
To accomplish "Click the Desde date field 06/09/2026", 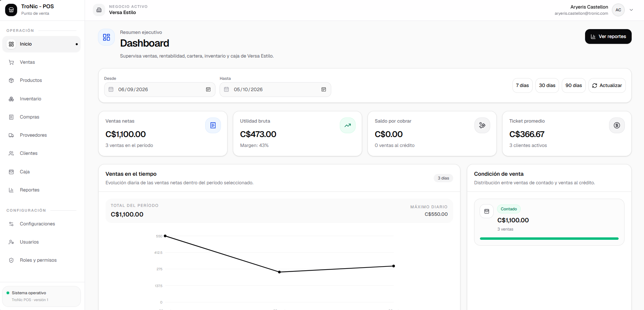I will click(x=160, y=90).
